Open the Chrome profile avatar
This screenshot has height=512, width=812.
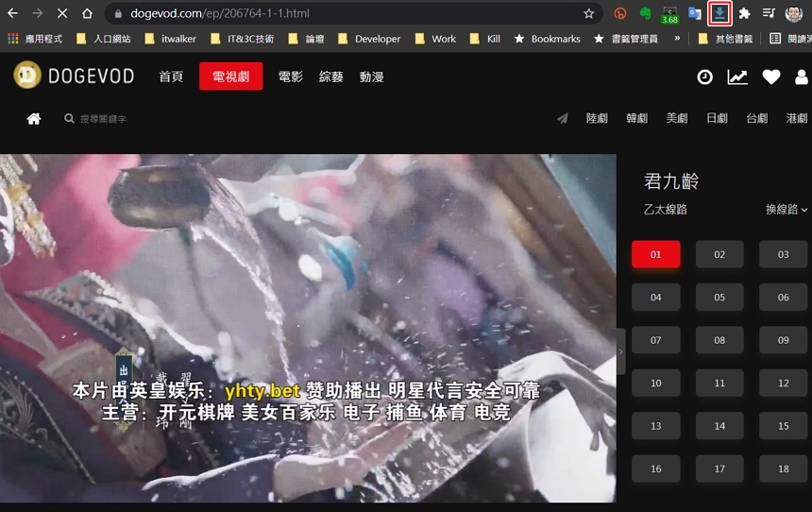793,13
